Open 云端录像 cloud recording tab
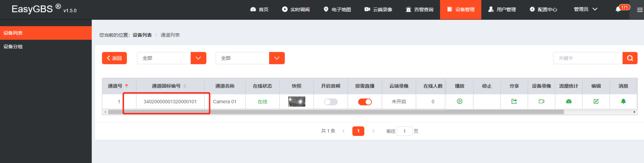Viewport: 644px width, 163px height. pyautogui.click(x=378, y=10)
